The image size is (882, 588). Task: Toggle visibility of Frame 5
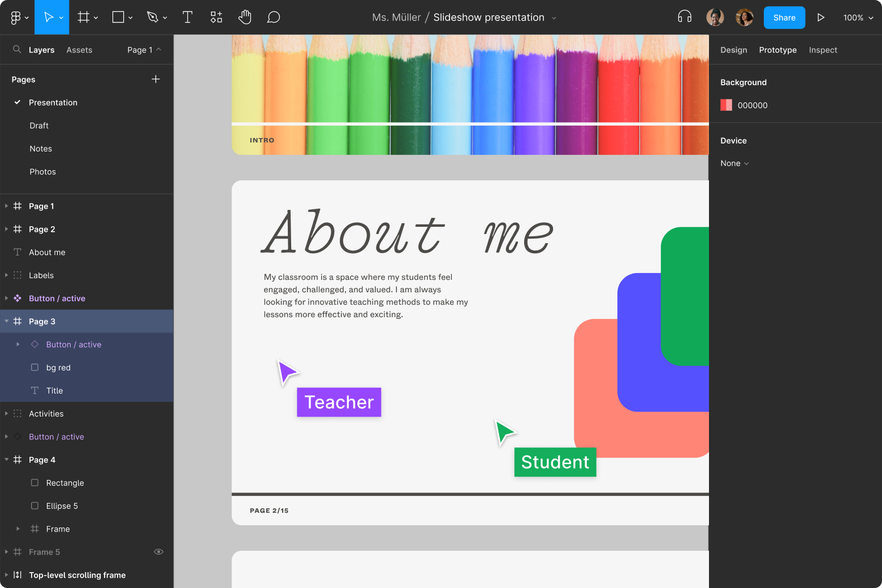point(158,552)
